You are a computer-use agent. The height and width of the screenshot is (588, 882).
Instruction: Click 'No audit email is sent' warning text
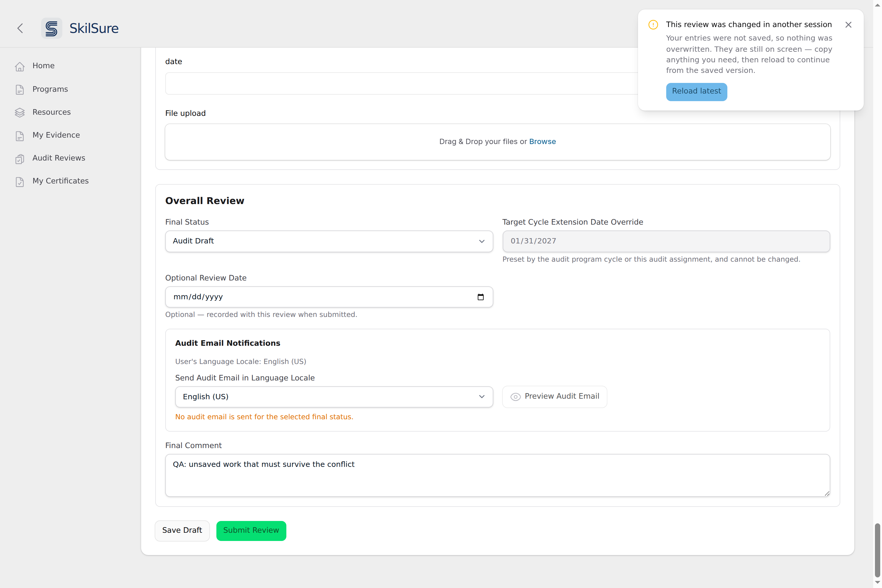pyautogui.click(x=264, y=417)
